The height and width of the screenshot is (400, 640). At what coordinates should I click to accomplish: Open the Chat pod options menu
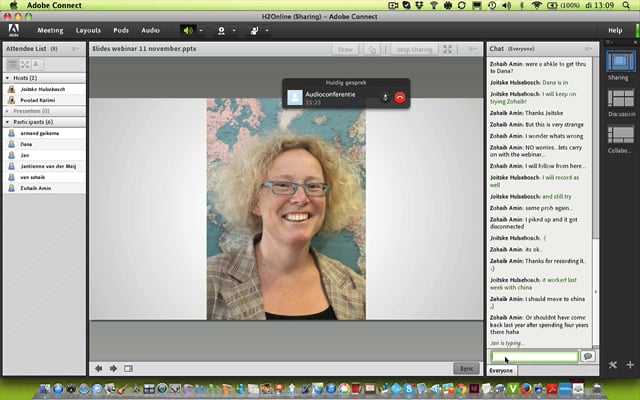click(588, 49)
